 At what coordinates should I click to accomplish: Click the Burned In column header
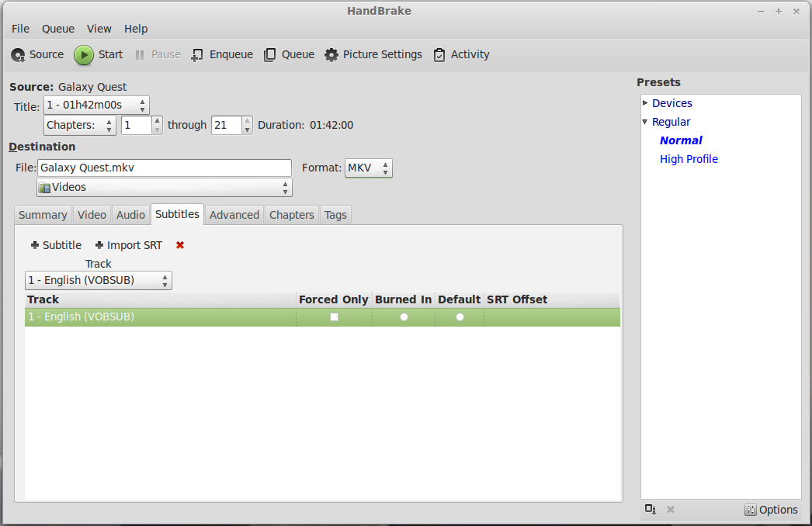pyautogui.click(x=404, y=299)
